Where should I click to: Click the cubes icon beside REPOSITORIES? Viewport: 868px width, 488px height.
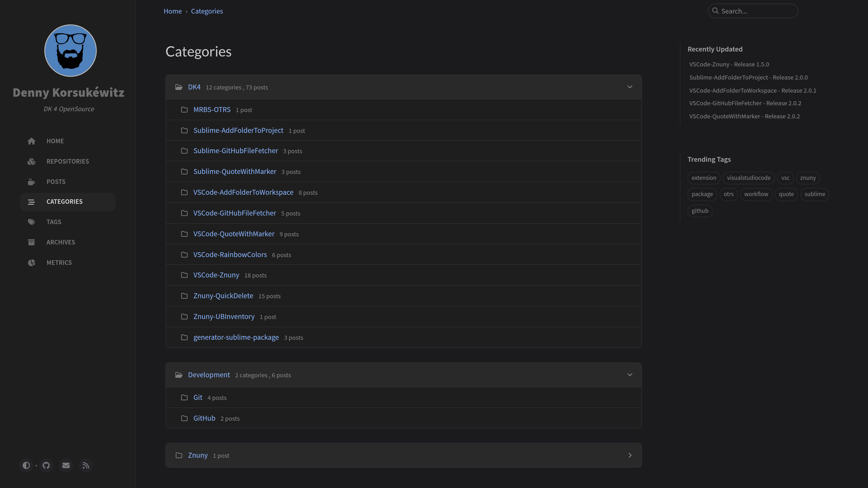click(x=31, y=161)
